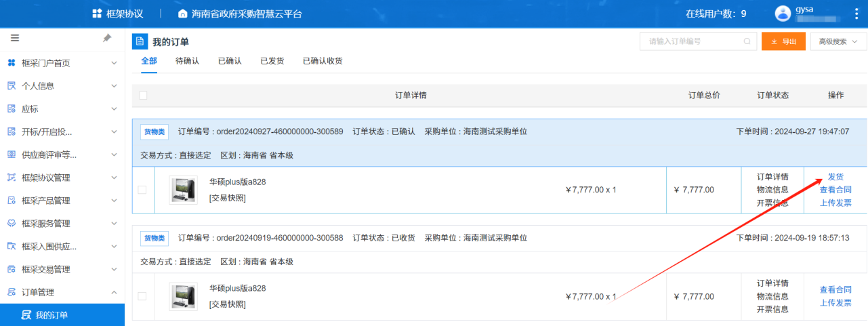Click the document icon beside 我的订单 title
The image size is (868, 326).
click(x=140, y=42)
